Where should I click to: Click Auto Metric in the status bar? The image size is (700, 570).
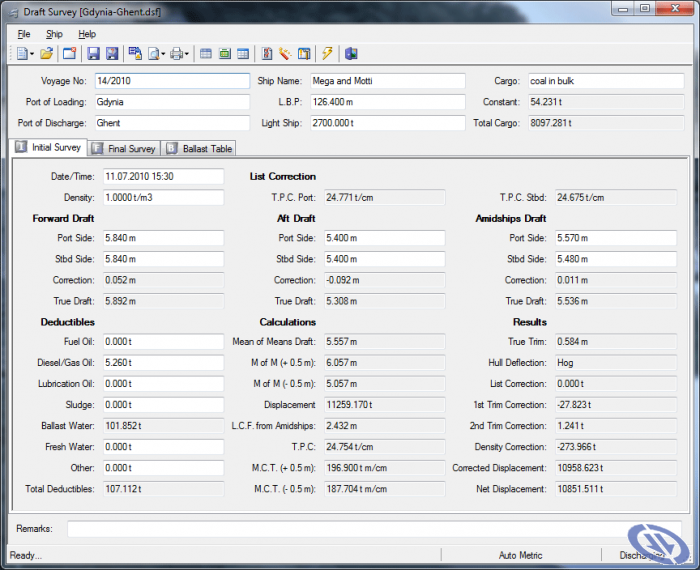pyautogui.click(x=520, y=555)
